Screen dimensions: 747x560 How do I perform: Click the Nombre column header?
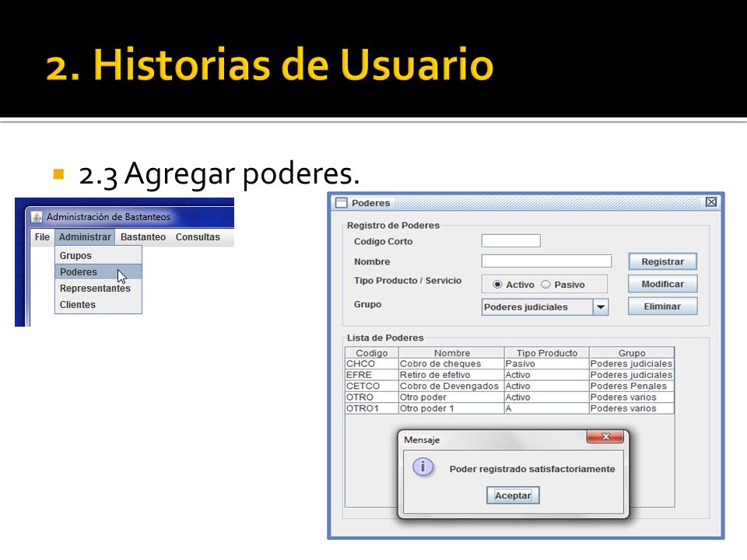(451, 353)
